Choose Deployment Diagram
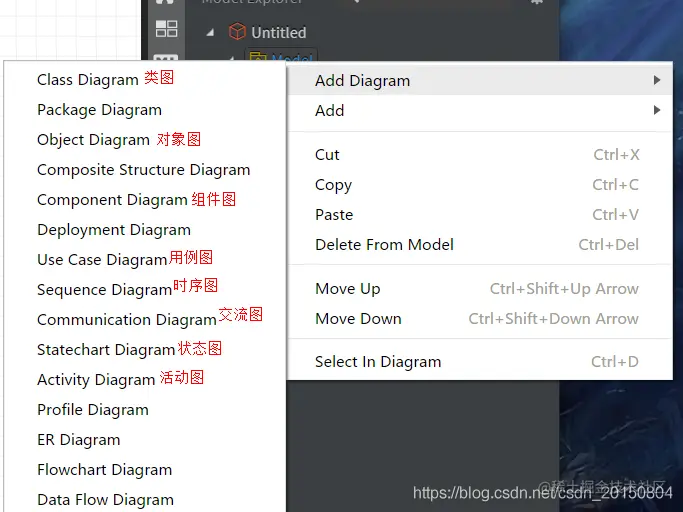The width and height of the screenshot is (683, 512). (145, 230)
